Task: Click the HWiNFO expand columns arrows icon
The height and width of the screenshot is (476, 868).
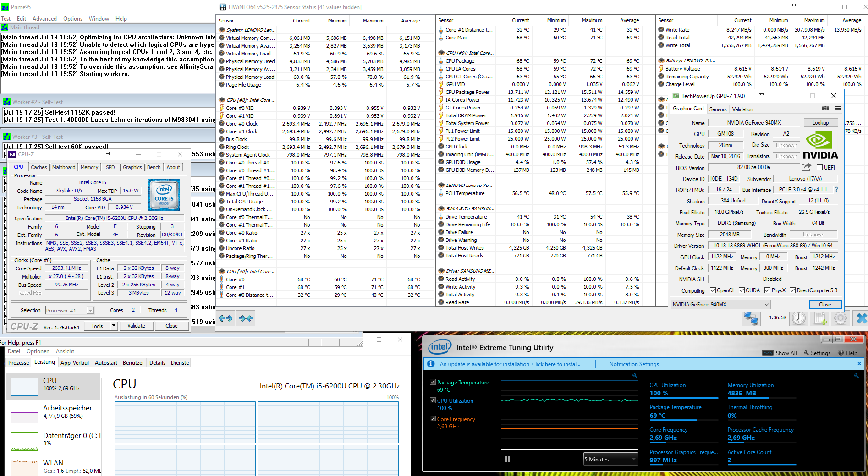Action: click(x=225, y=318)
